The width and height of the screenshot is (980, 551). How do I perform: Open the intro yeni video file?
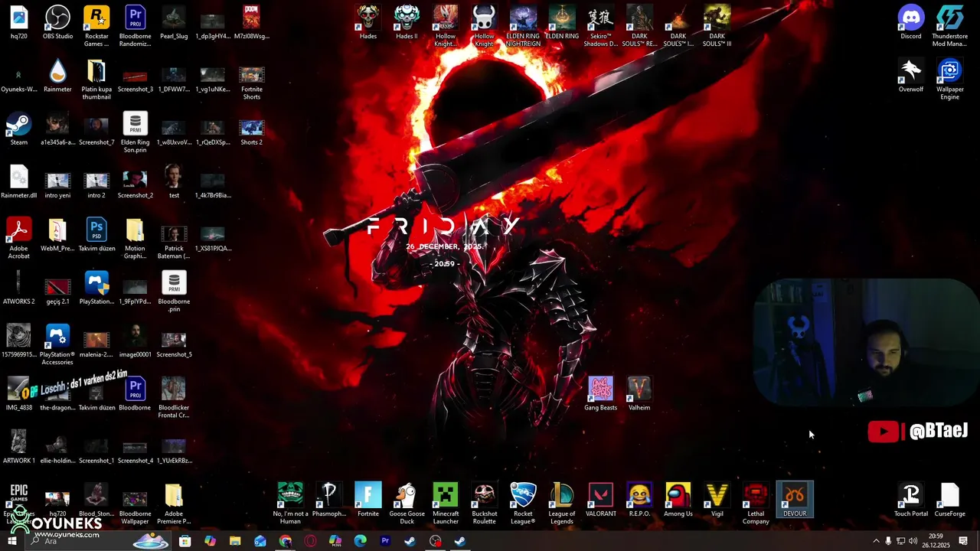(x=57, y=184)
